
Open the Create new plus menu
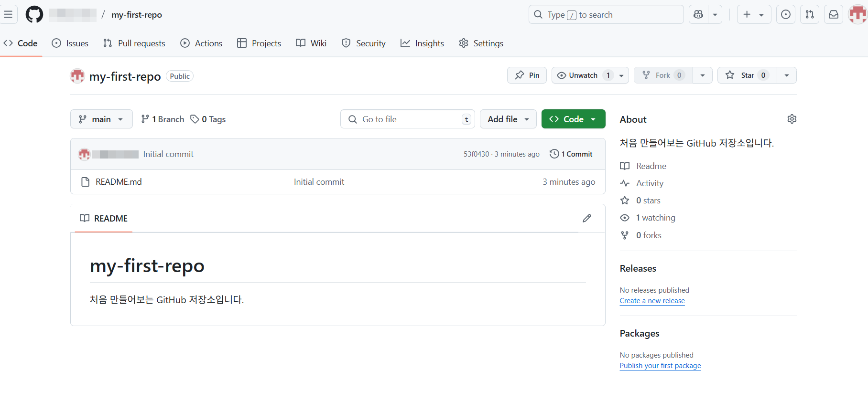click(754, 14)
